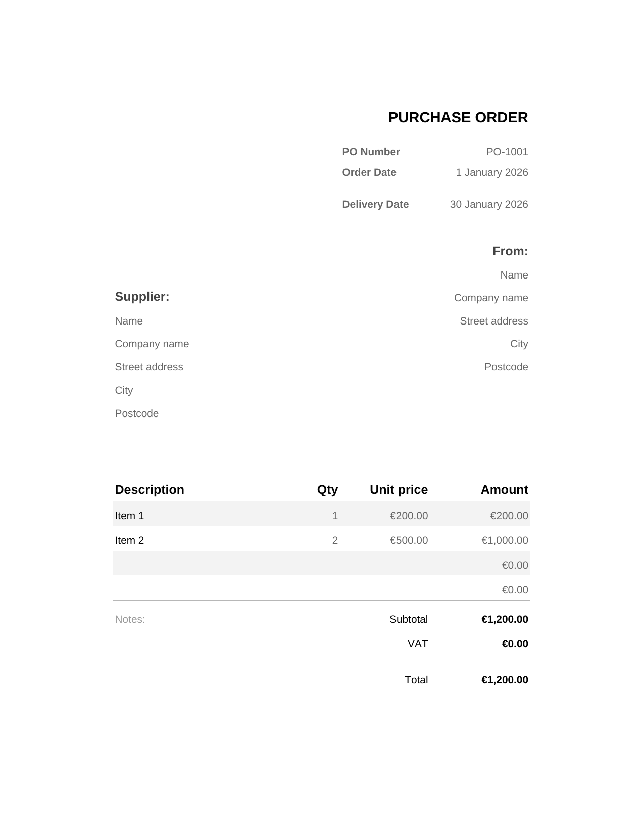This screenshot has height=834, width=644.
Task: Edit Item 1 unit price €200.00
Action: point(409,516)
